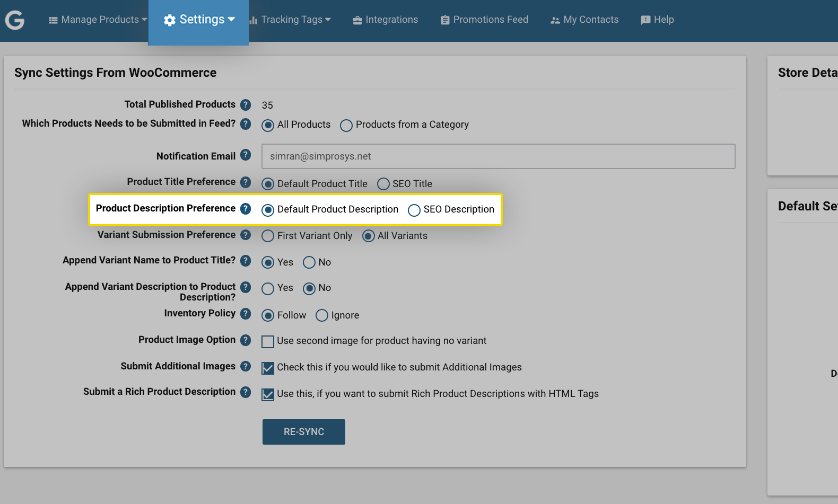Click the total products value 35

point(267,105)
